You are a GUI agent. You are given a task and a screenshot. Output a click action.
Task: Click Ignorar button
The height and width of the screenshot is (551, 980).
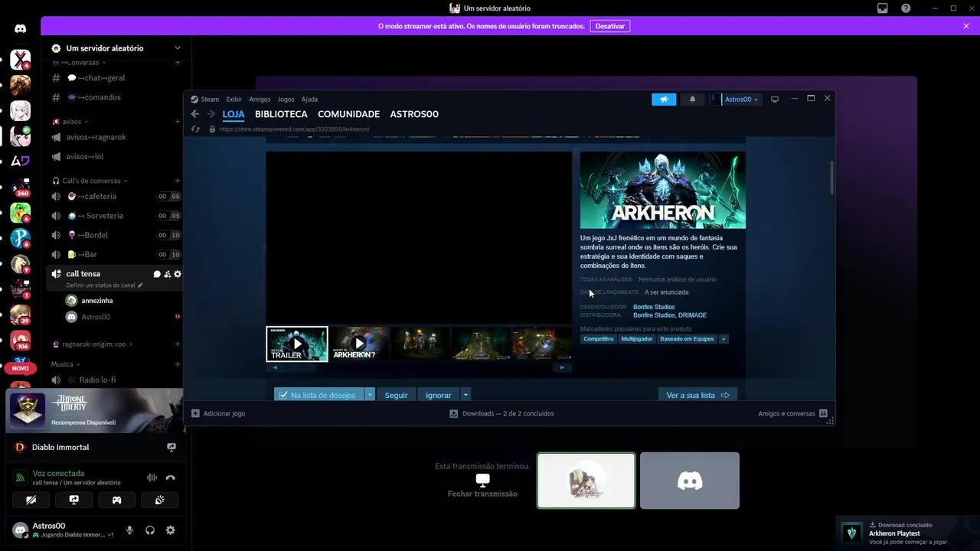(x=439, y=395)
